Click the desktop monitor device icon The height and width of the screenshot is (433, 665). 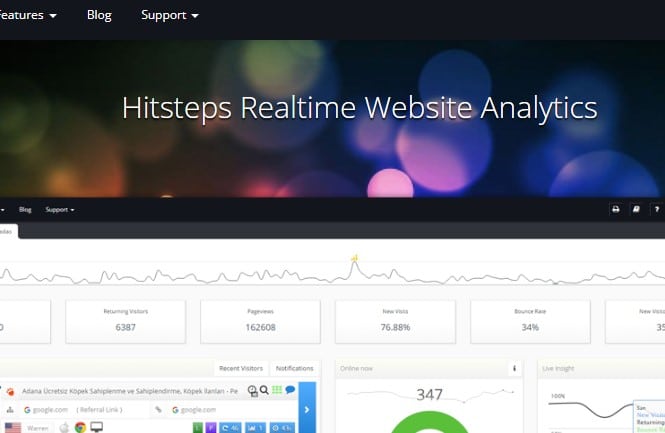click(97, 427)
